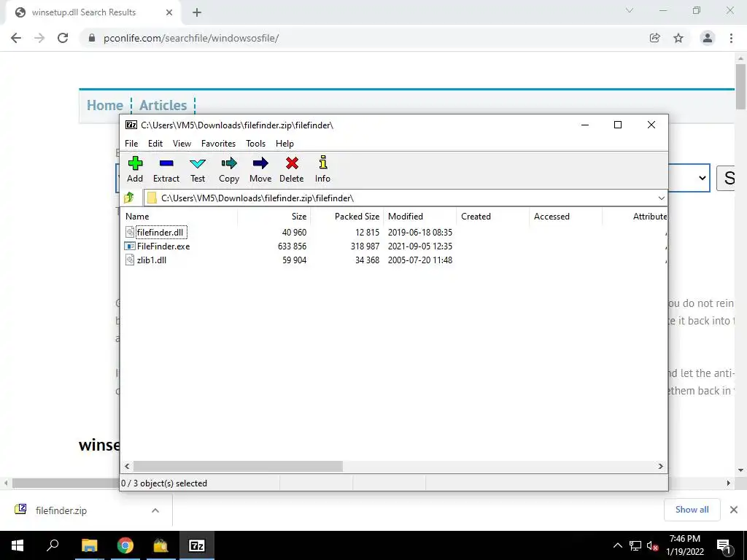
Task: Open the filefinder.zip download options chevron
Action: click(x=155, y=510)
